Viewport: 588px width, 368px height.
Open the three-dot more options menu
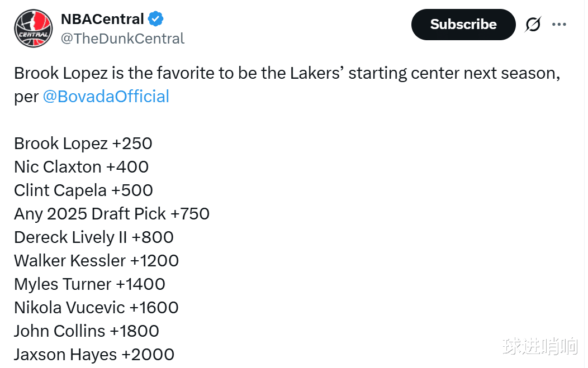(559, 25)
